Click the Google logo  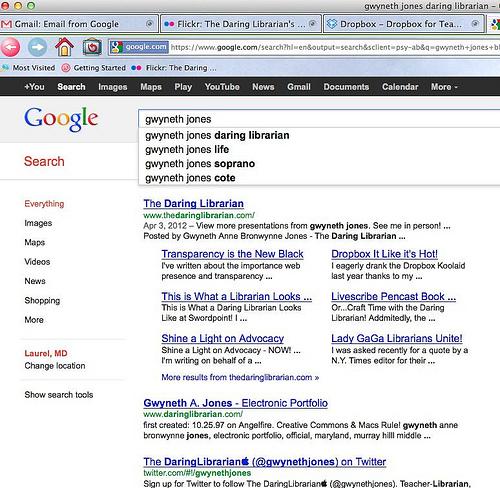61,119
